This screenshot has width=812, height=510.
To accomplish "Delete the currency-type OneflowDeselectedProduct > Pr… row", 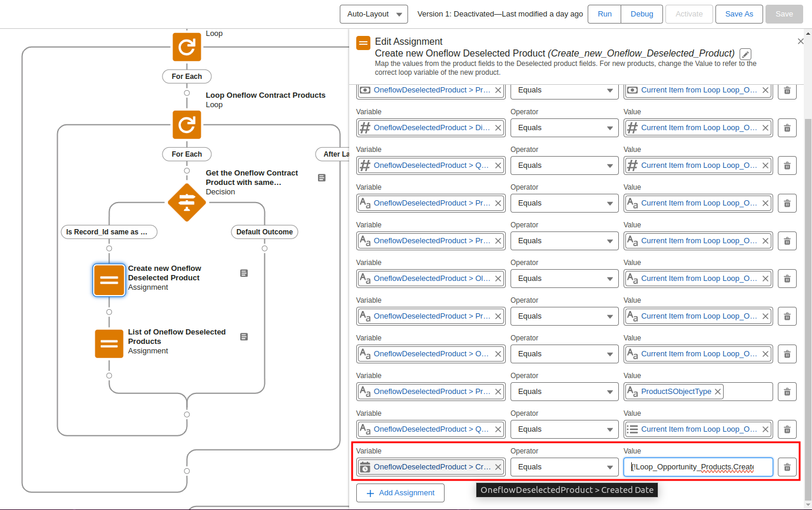I will tap(787, 90).
